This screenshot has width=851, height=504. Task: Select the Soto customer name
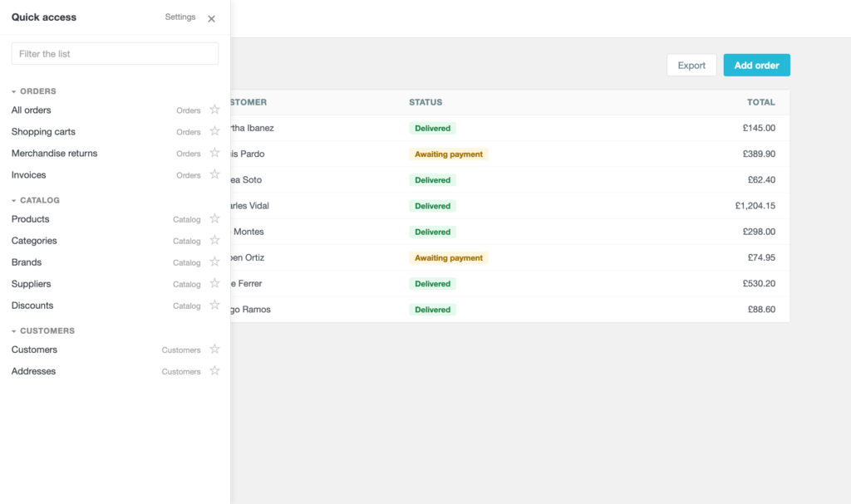point(246,180)
